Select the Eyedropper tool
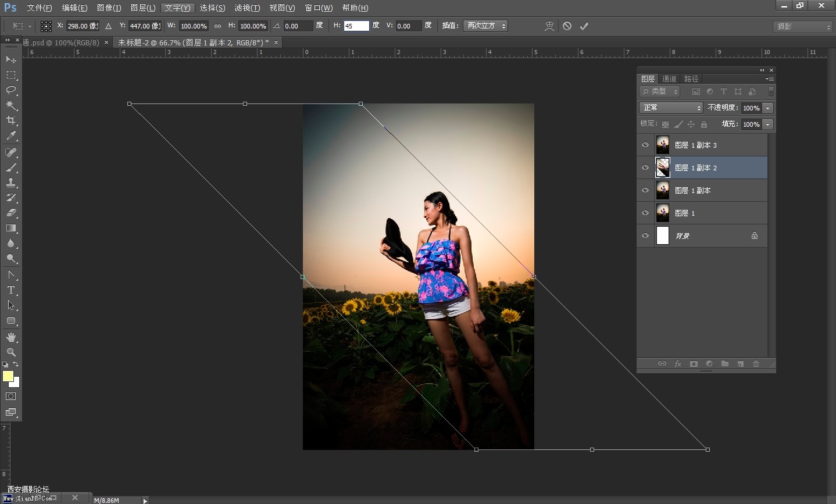 pyautogui.click(x=11, y=136)
